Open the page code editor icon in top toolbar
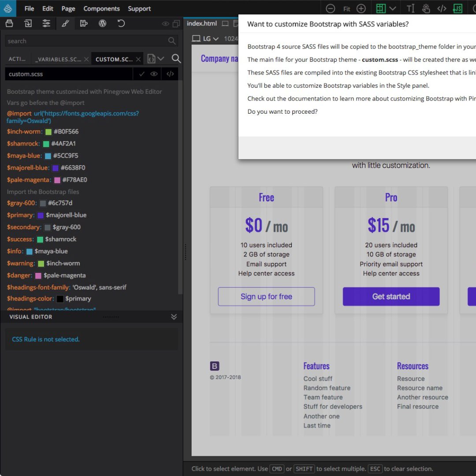 pyautogui.click(x=442, y=8)
